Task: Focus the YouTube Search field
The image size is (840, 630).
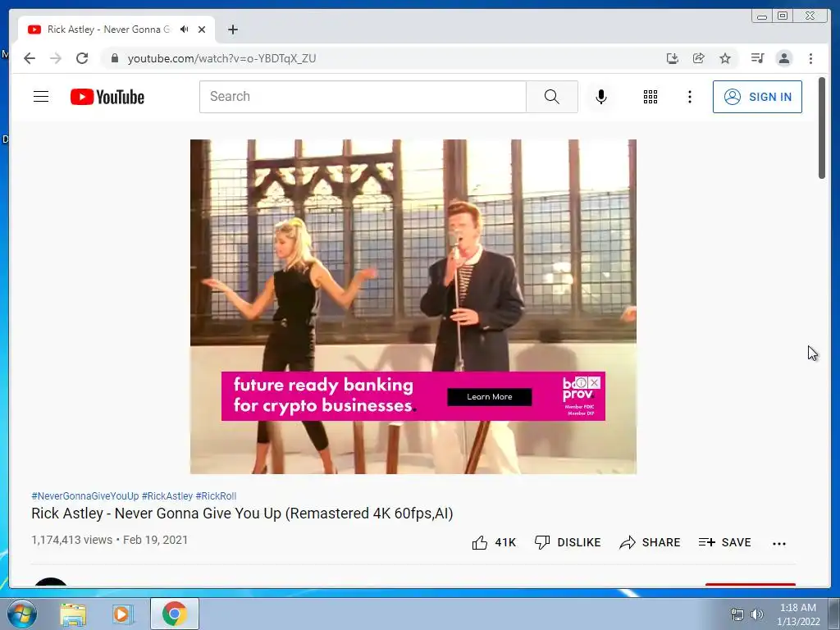Action: point(363,97)
